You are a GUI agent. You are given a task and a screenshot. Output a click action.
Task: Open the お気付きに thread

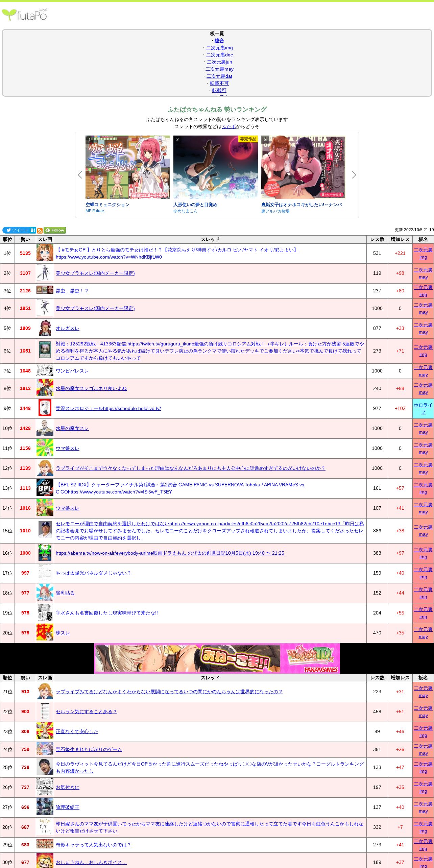68,787
